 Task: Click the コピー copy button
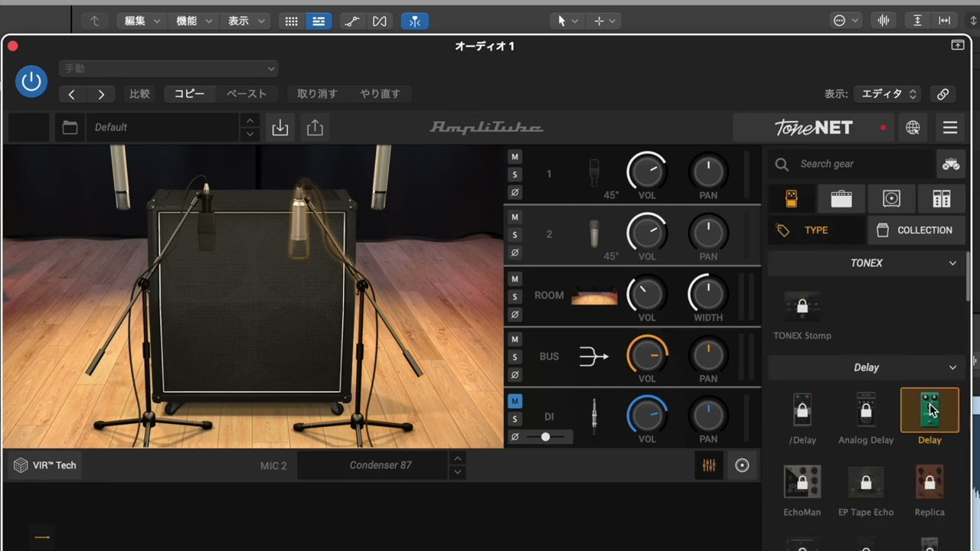coord(189,94)
